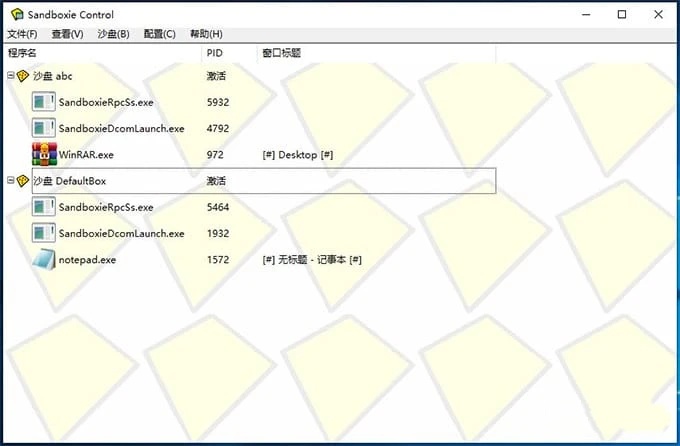Screen dimensions: 680x446
Task: Click the window title 无标题 - 记事本
Action: click(312, 260)
